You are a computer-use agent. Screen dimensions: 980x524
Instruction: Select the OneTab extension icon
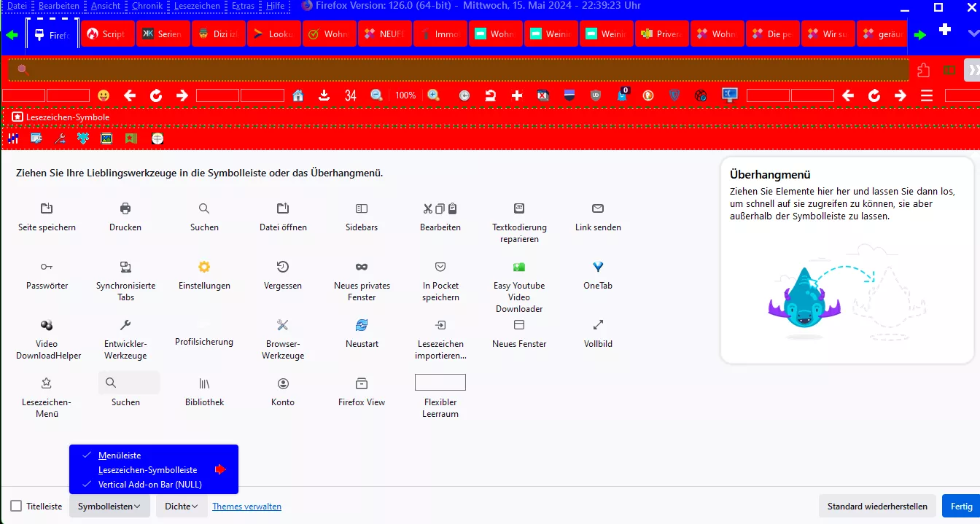598,267
